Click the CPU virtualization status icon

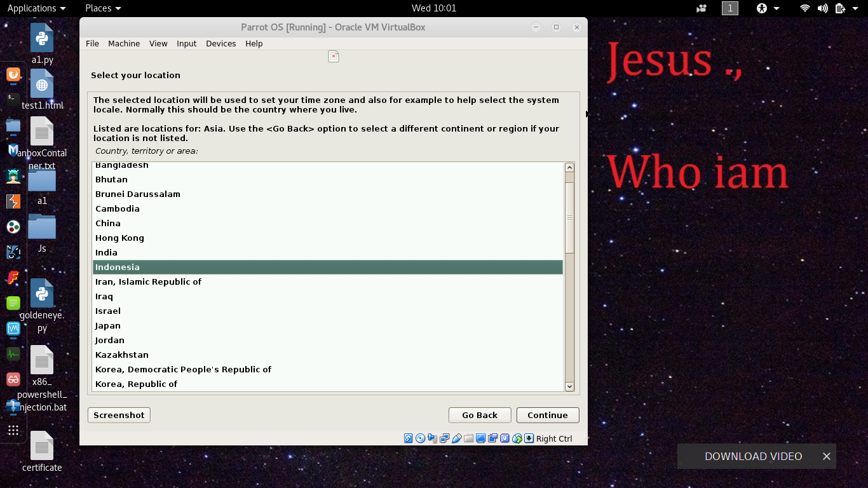tap(505, 438)
